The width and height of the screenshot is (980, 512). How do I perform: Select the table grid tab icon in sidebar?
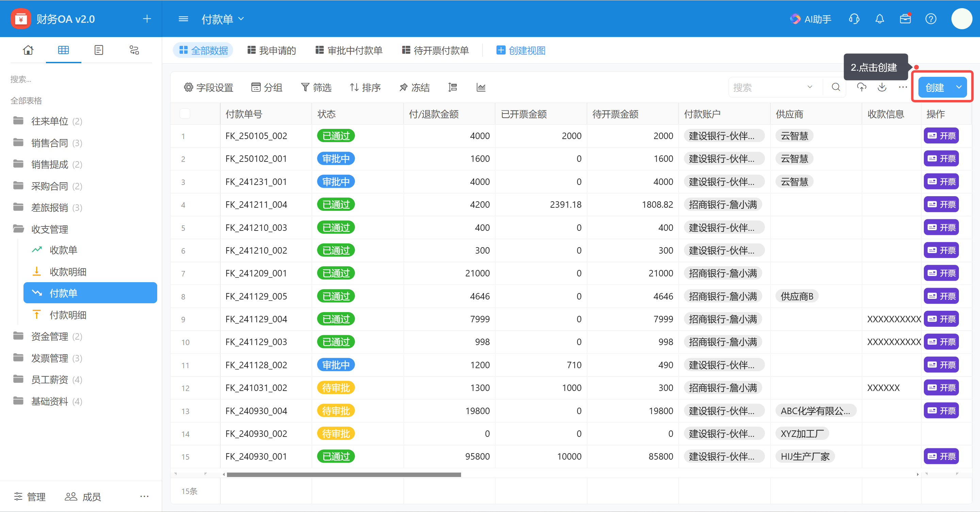pos(64,50)
